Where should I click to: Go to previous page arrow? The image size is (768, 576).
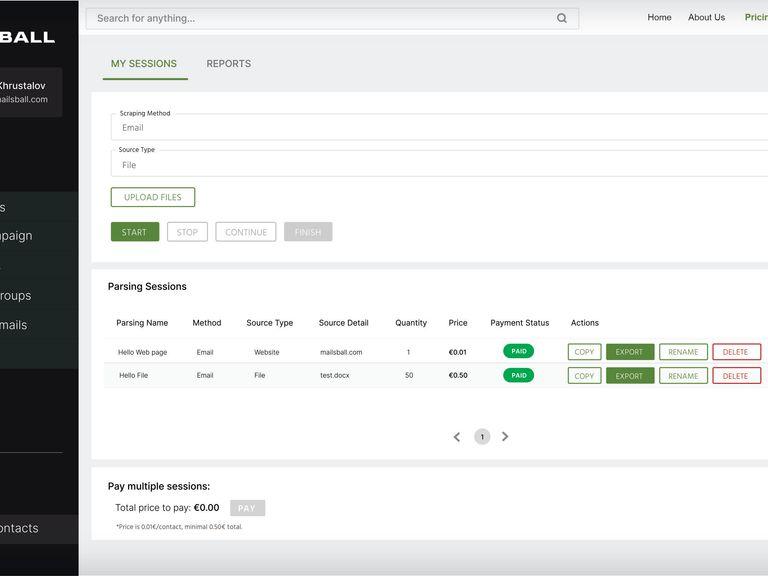[457, 437]
